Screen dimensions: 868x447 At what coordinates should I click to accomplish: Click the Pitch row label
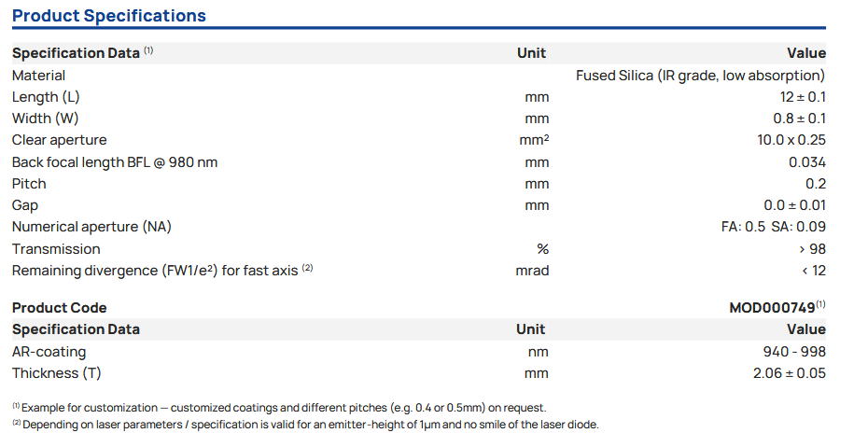click(29, 184)
